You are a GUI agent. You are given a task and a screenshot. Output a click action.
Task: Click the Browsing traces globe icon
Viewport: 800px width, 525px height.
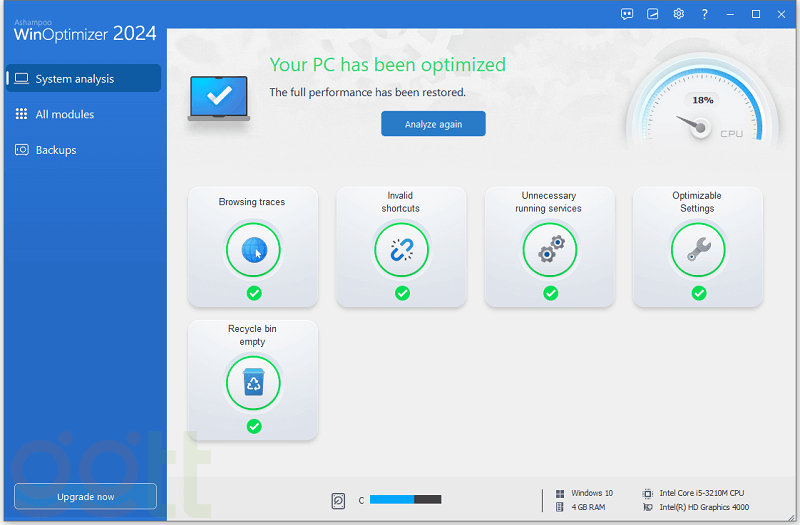pyautogui.click(x=253, y=250)
